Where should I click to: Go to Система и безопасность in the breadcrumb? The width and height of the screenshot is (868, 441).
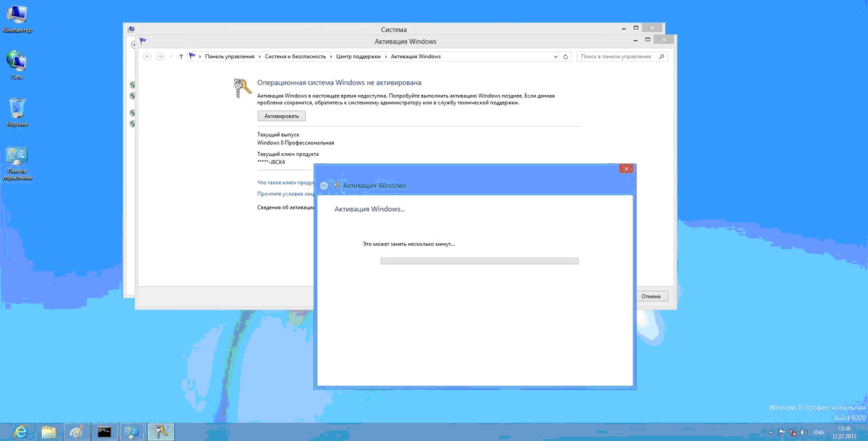pos(296,56)
